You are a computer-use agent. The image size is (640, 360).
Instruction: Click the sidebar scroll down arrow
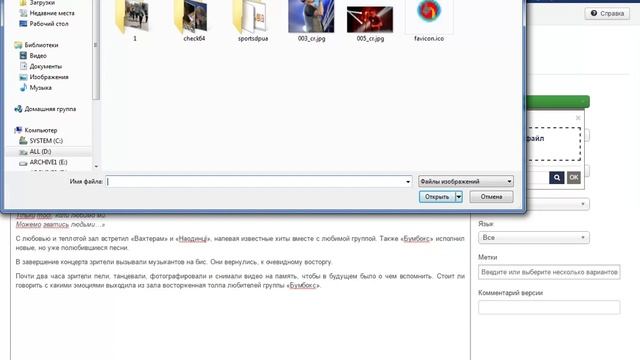pyautogui.click(x=96, y=166)
